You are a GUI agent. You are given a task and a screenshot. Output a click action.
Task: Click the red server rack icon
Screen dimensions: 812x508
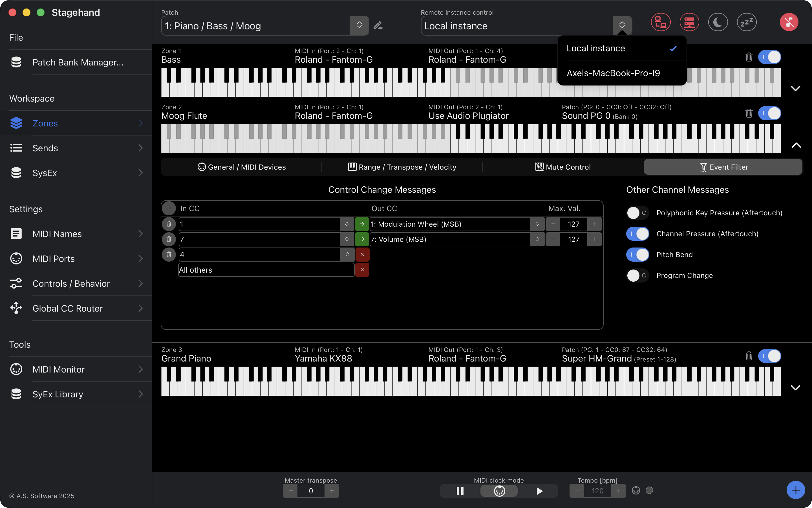[x=689, y=22]
